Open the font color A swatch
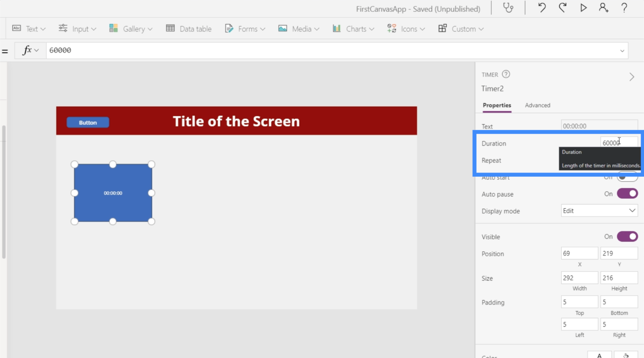The image size is (644, 358). pos(599,355)
